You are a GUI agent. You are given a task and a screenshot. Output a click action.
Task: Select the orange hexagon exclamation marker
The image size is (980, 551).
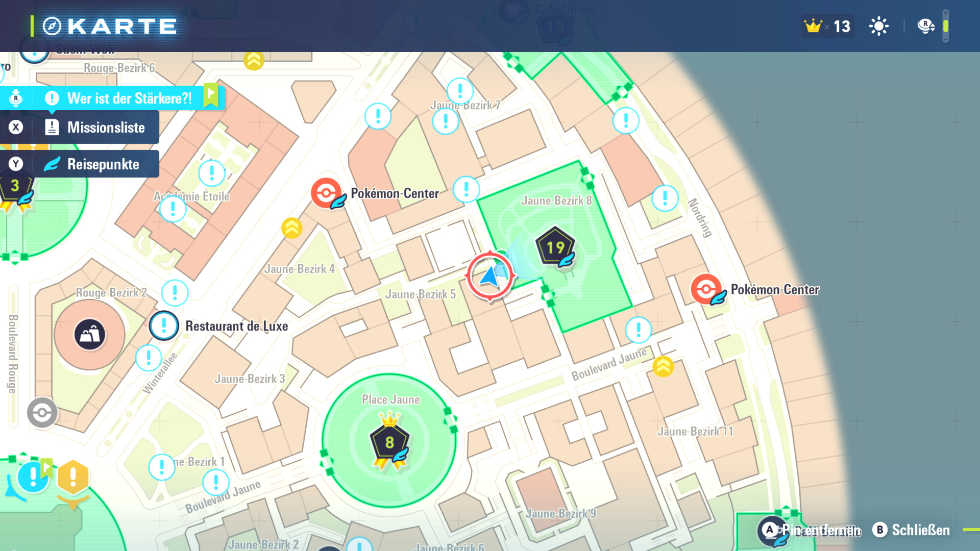(73, 477)
